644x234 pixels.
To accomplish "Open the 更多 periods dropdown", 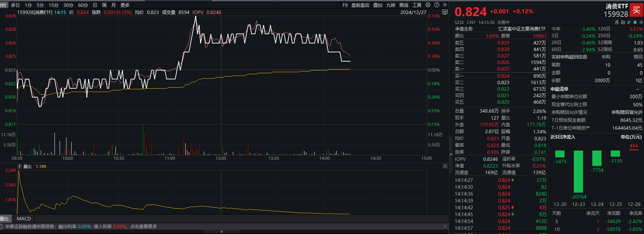I will 125,5.
